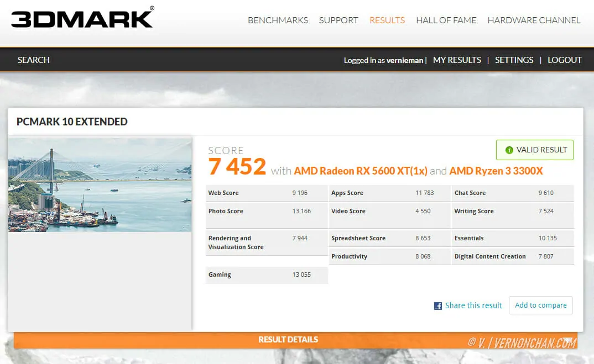This screenshot has width=594, height=364.
Task: Open the Support menu
Action: click(x=338, y=20)
